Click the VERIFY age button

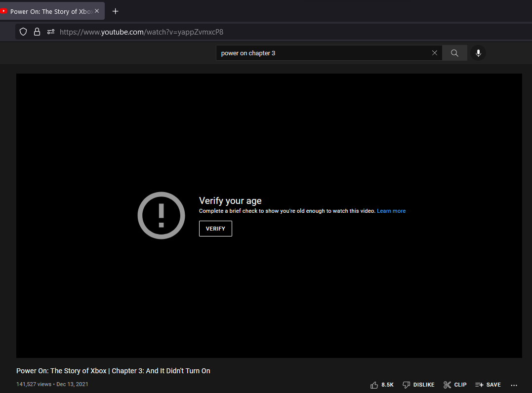pyautogui.click(x=215, y=229)
